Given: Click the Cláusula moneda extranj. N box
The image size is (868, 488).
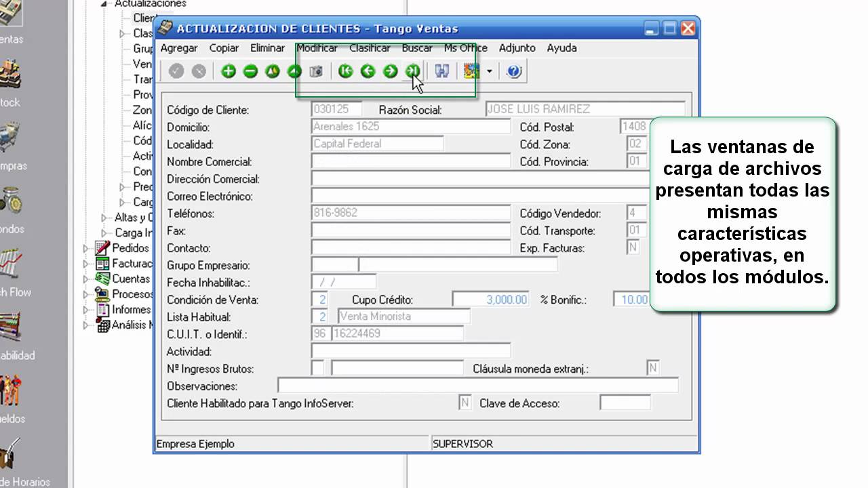Looking at the screenshot, I should pyautogui.click(x=653, y=369).
